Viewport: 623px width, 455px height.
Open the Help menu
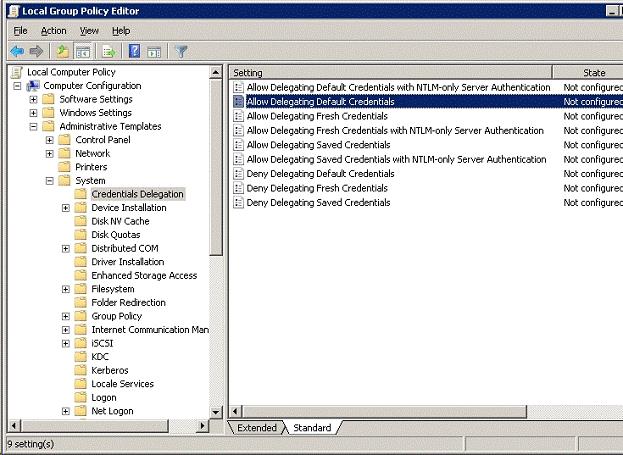(x=121, y=31)
